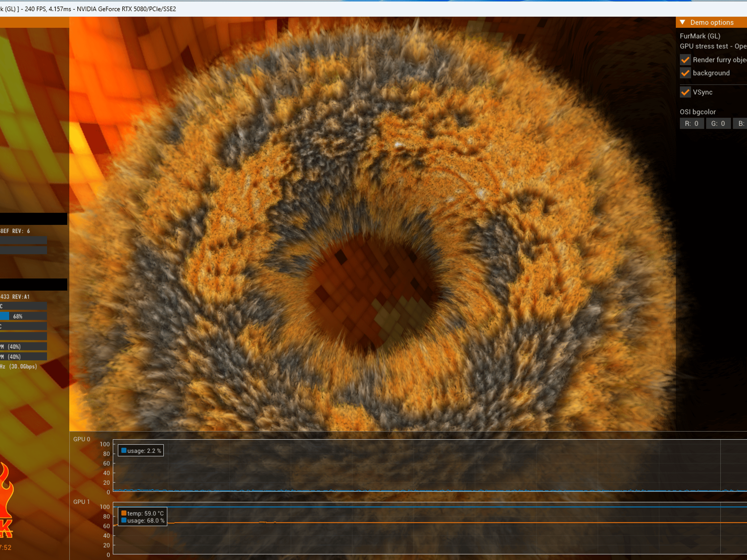Click the OSI bgcolor G value field
747x560 pixels.
pos(718,124)
